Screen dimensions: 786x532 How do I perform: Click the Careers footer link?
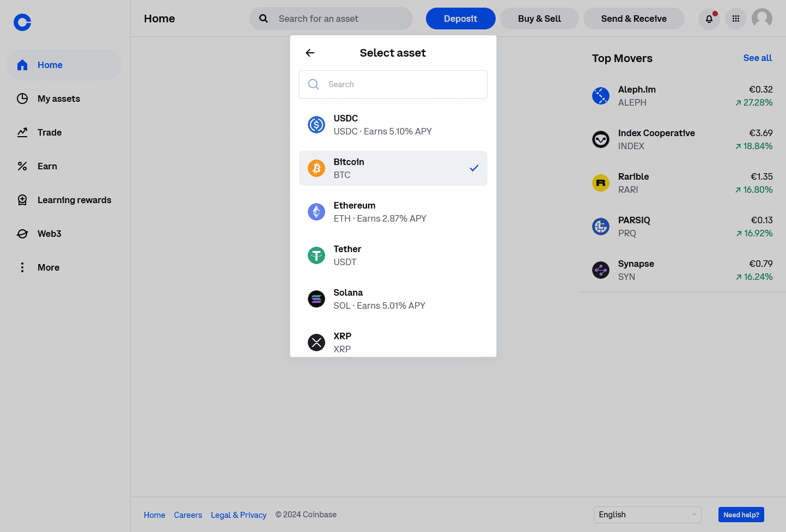[x=188, y=515]
